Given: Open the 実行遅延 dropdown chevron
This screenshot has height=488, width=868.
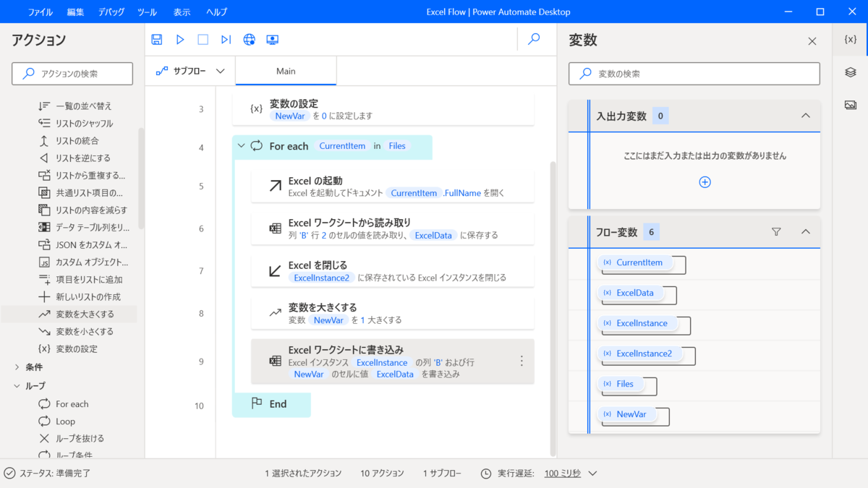Looking at the screenshot, I should (x=592, y=474).
